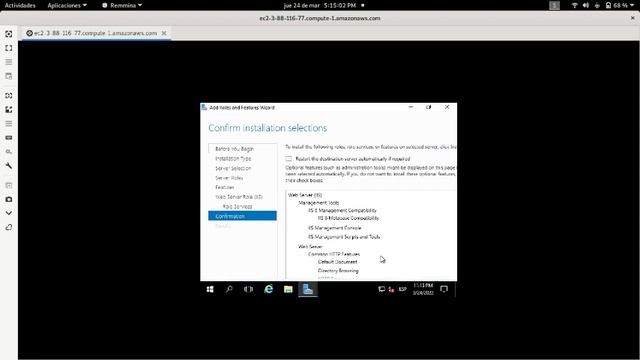Open File Explorer on remote taskbar
The image size is (640, 360).
coord(288,289)
